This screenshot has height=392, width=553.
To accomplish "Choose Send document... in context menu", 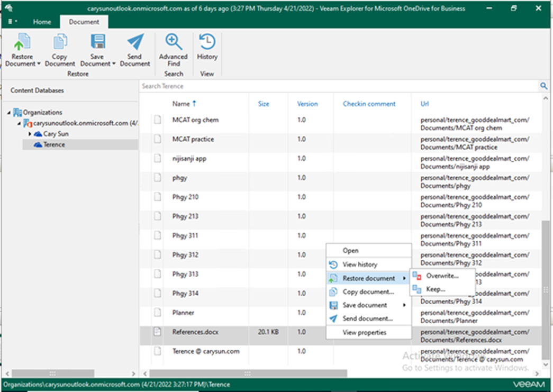I will point(368,318).
